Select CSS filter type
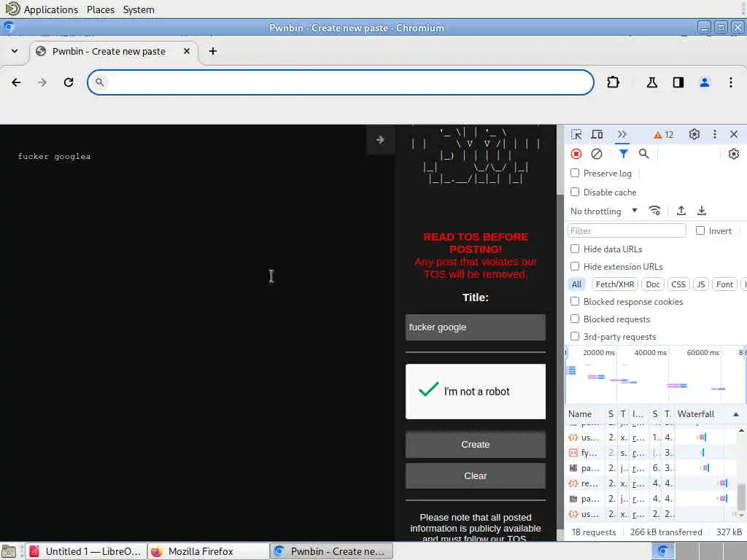The width and height of the screenshot is (747, 560). coord(678,284)
